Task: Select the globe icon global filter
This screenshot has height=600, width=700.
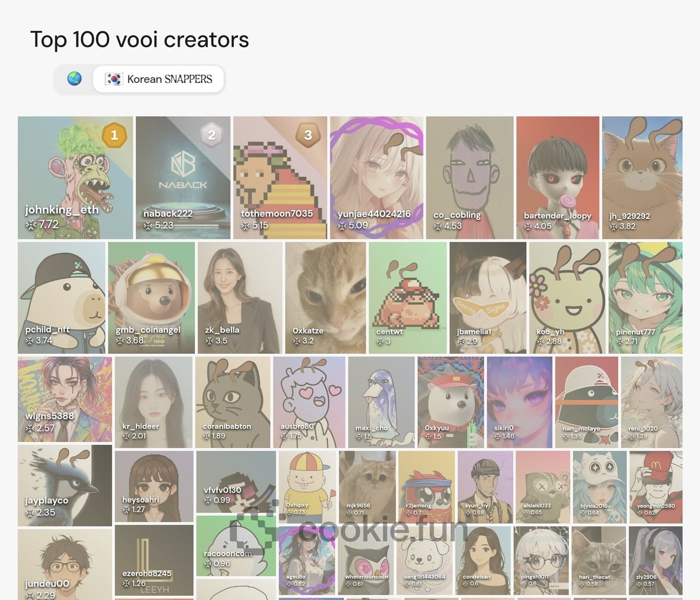Action: click(x=74, y=79)
